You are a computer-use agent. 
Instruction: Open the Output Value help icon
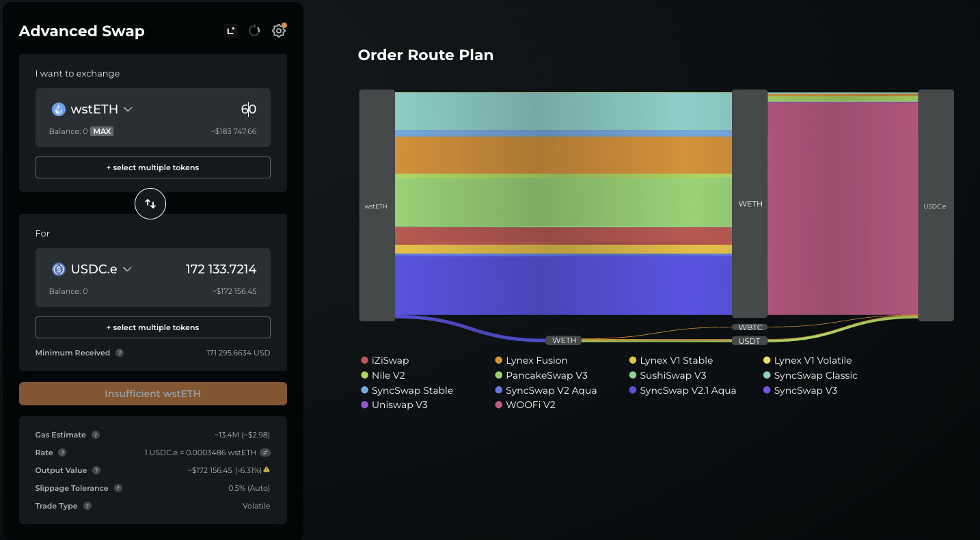coord(96,470)
